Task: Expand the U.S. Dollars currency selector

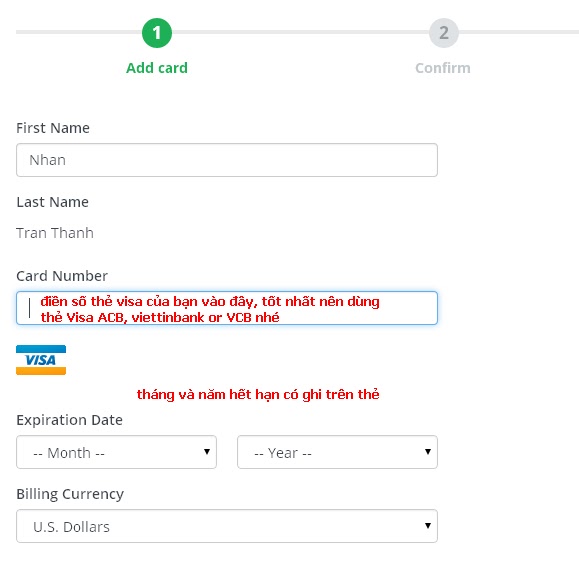Action: coord(227,526)
